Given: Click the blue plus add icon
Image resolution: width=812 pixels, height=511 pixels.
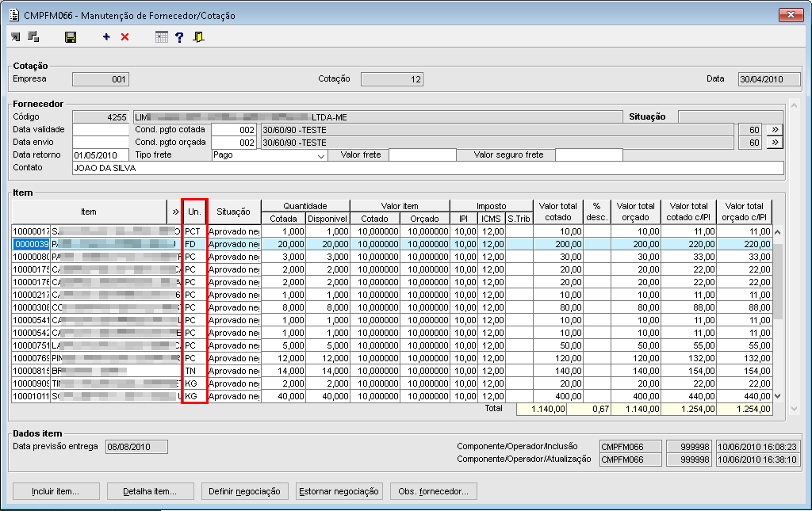Looking at the screenshot, I should (x=106, y=37).
